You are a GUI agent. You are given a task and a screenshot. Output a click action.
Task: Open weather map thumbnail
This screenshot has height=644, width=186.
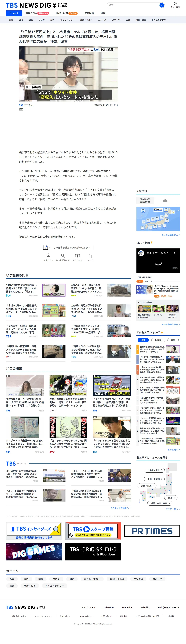click(158, 219)
